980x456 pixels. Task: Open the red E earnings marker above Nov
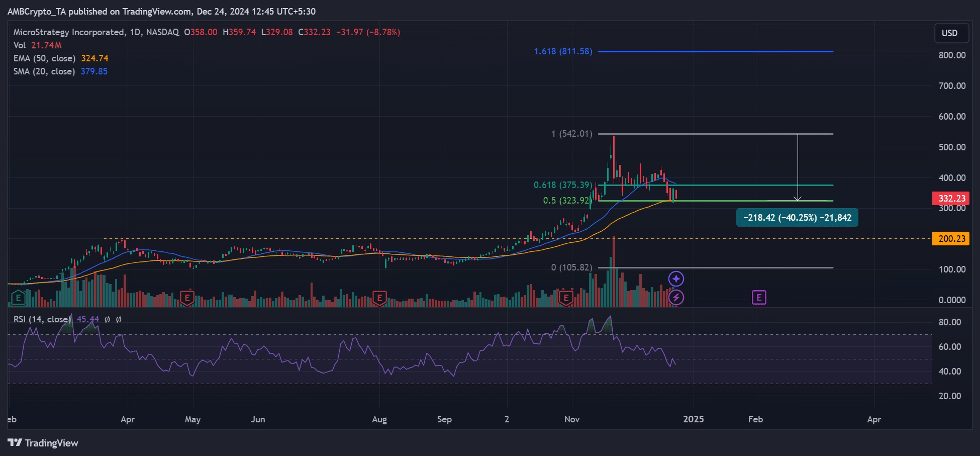pos(566,298)
